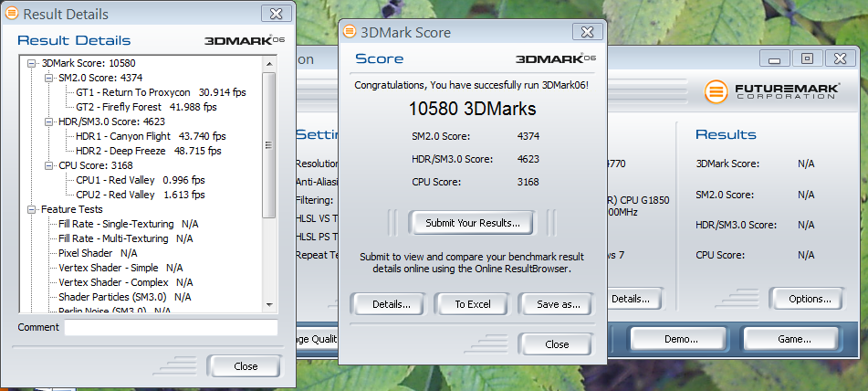This screenshot has height=391, width=868.
Task: Click the Game button in main window
Action: tap(794, 339)
